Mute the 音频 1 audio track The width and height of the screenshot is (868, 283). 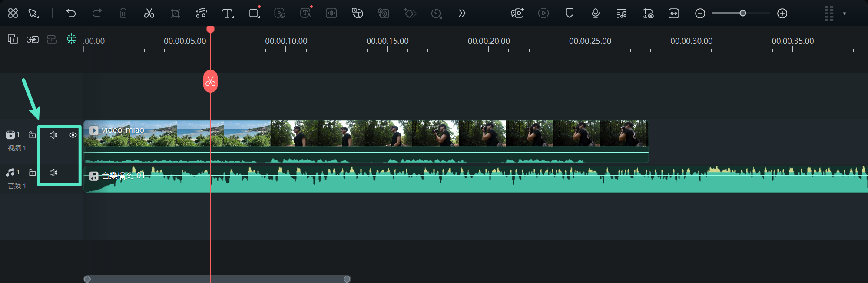(x=53, y=173)
